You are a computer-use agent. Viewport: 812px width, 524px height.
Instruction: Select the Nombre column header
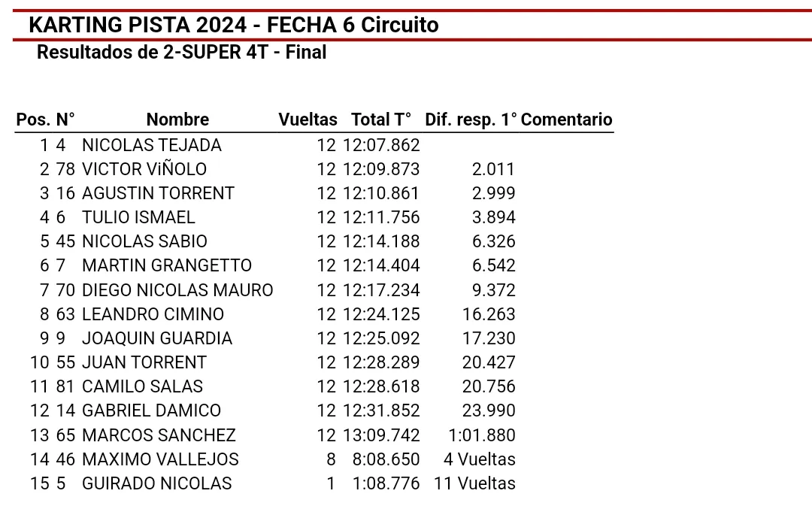(x=177, y=120)
